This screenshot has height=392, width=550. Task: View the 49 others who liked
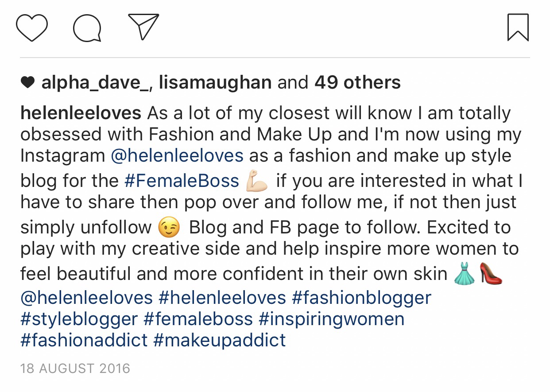[357, 82]
